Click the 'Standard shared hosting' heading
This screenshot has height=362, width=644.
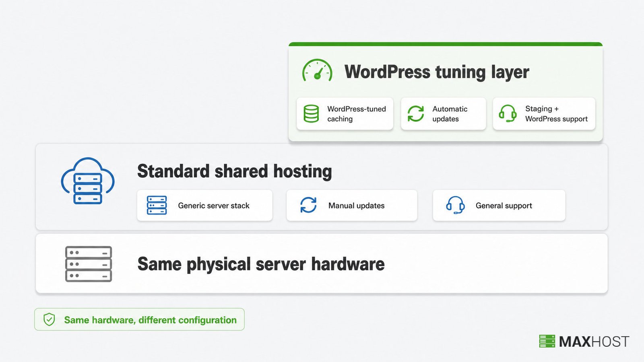[235, 171]
